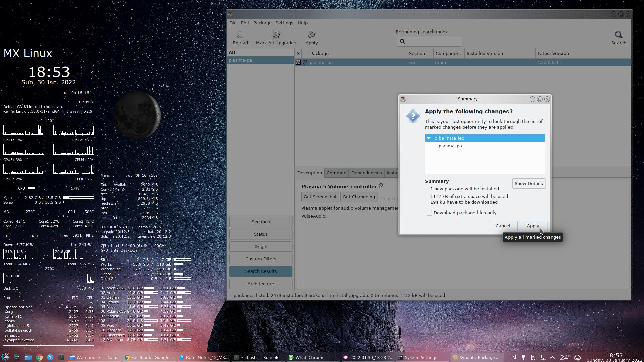Click the question mark icon in Summary dialog

(413, 116)
